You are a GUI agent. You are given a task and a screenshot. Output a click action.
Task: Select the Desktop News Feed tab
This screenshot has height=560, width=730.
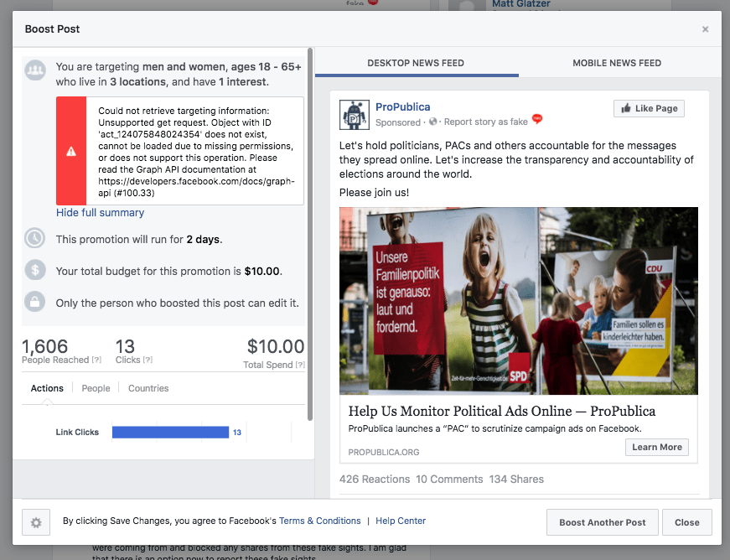pyautogui.click(x=416, y=63)
